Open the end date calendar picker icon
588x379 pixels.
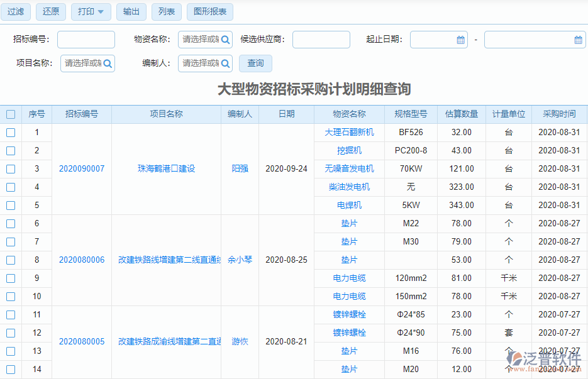point(578,39)
